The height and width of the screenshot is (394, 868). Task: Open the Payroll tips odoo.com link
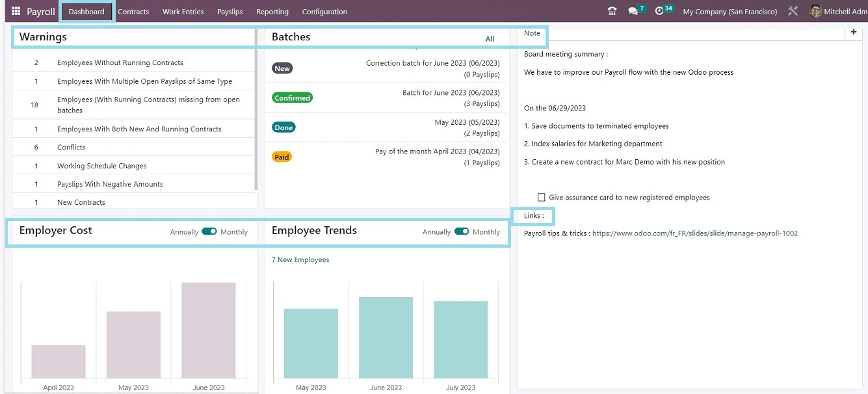[x=695, y=233]
